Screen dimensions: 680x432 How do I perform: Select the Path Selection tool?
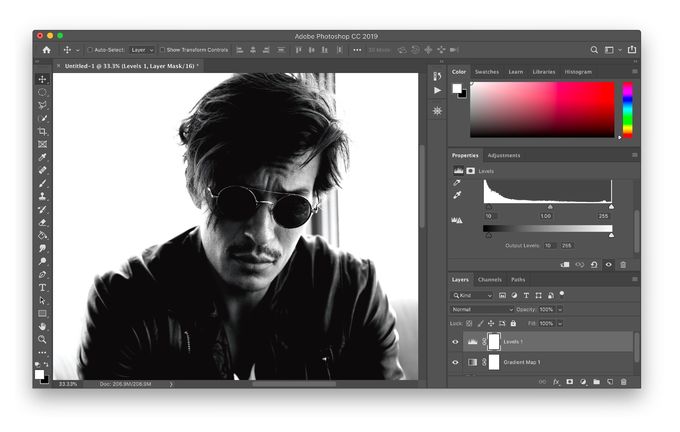click(42, 300)
